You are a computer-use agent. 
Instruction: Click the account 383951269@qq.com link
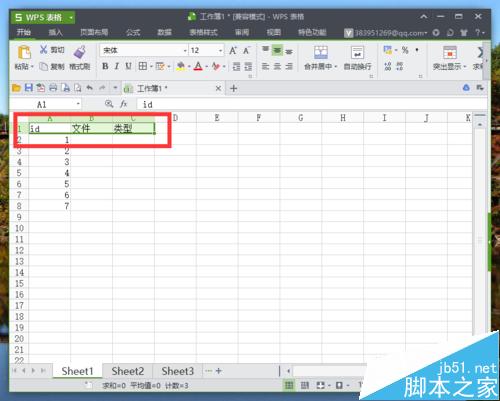[390, 33]
